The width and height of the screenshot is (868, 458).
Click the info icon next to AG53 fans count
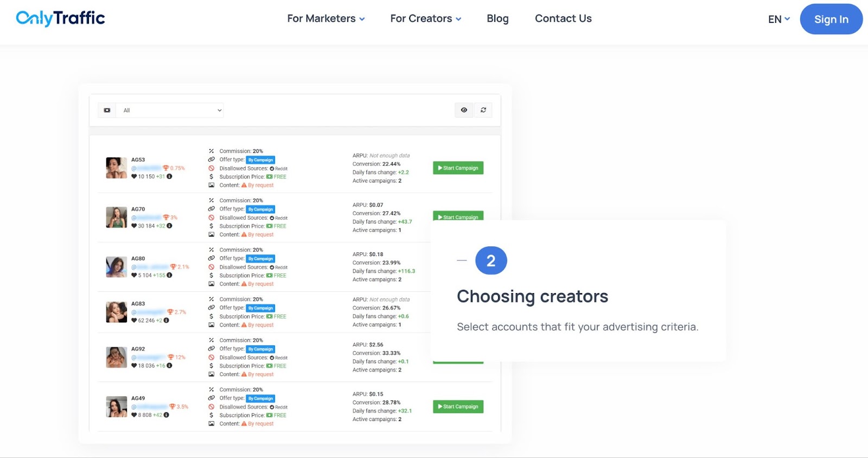pos(169,176)
